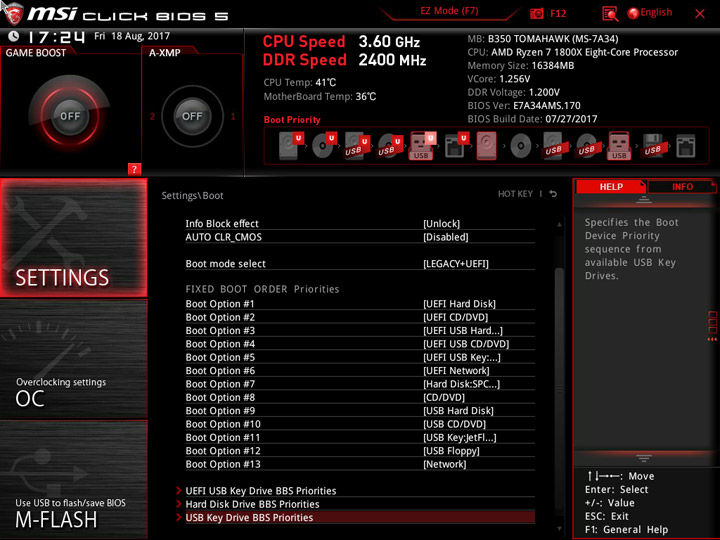Select the highlighted legacy hard disk boot icon
Image resolution: width=720 pixels, height=540 pixels.
pos(486,146)
